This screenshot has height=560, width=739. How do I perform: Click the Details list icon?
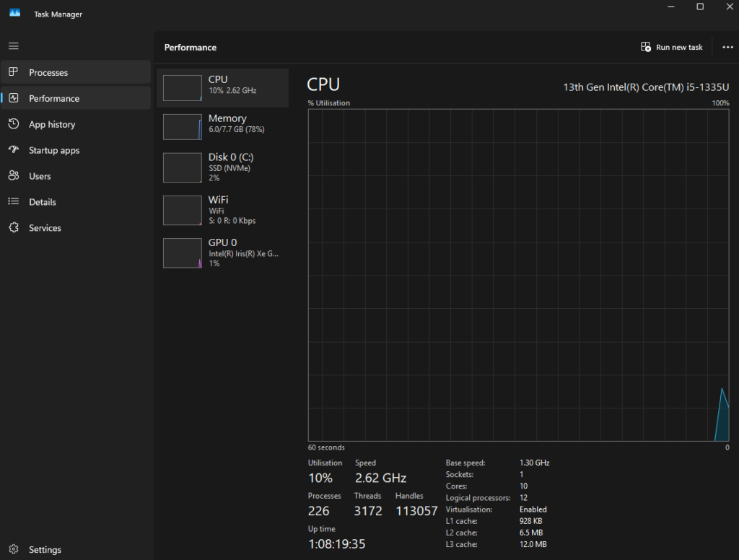14,201
